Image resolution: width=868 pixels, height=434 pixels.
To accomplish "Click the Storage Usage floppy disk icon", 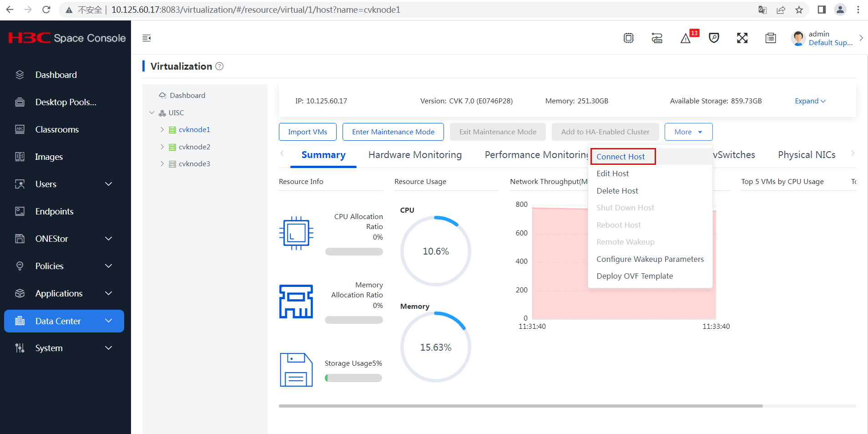I will [x=296, y=370].
